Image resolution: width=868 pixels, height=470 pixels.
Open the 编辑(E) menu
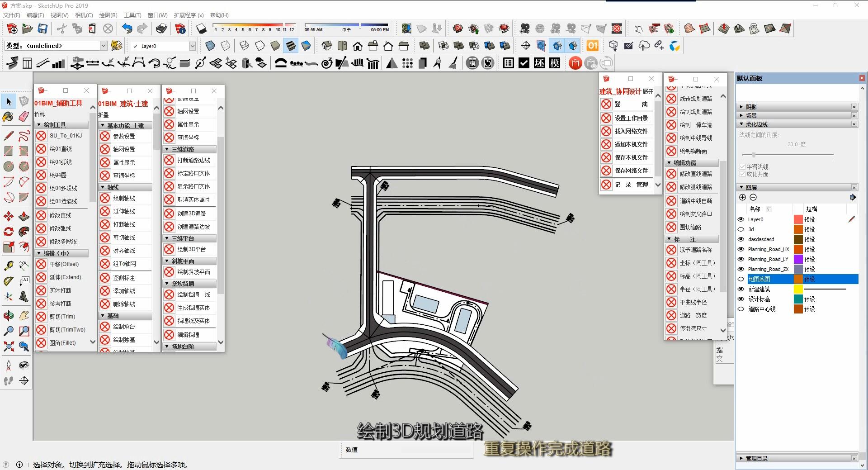(35, 15)
